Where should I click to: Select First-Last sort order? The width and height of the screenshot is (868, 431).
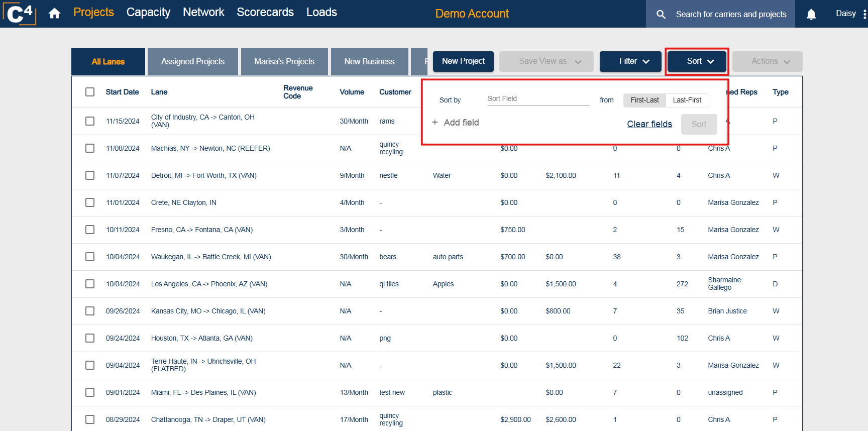click(644, 100)
